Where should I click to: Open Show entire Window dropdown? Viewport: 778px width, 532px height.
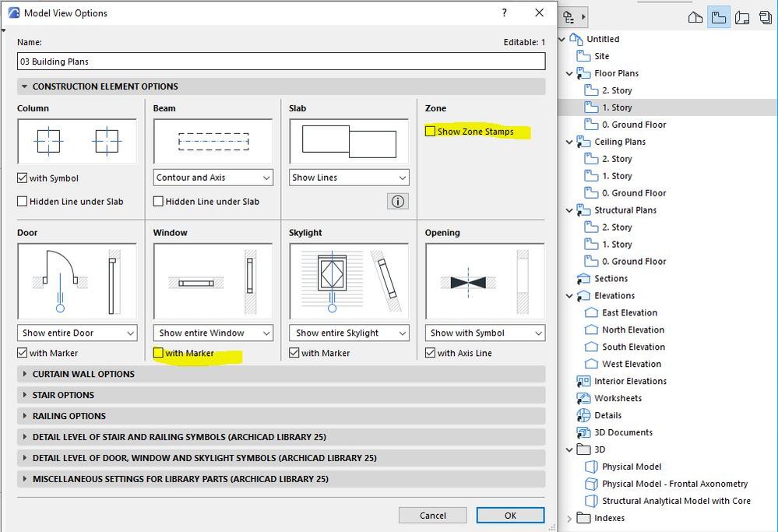(x=213, y=333)
